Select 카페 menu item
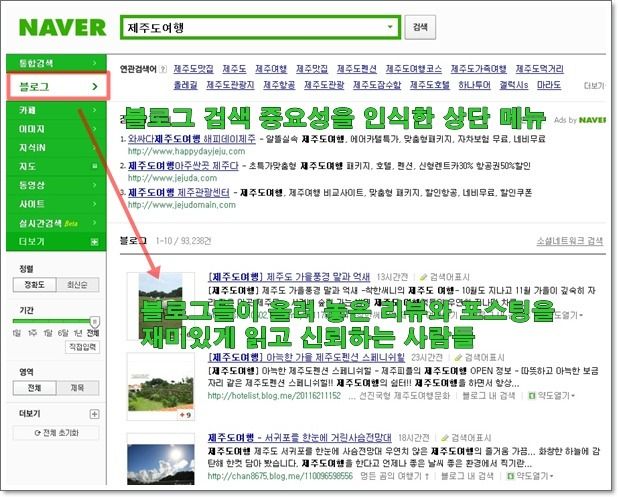Screen dimensions: 618x497 point(56,110)
